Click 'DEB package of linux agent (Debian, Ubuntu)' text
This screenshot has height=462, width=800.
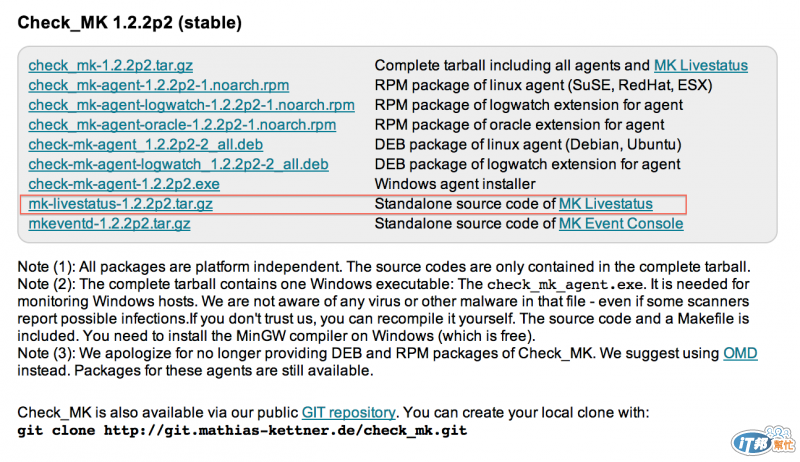[x=528, y=145]
